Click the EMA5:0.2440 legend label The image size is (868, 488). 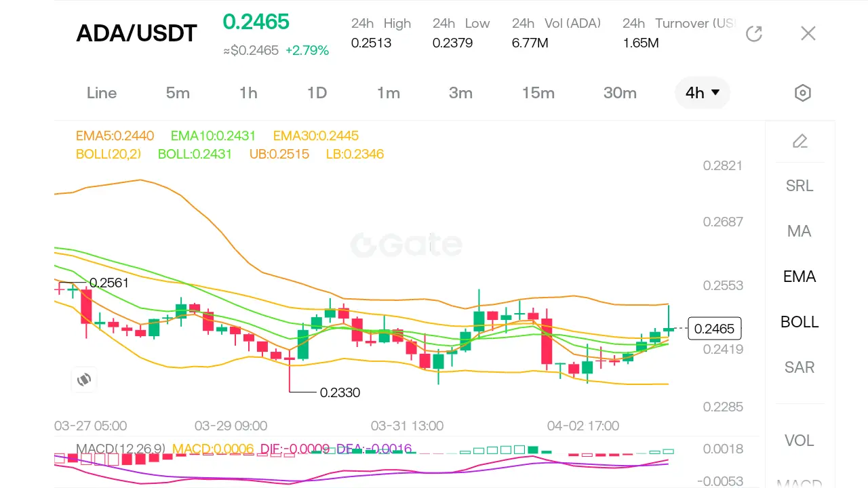coord(115,136)
